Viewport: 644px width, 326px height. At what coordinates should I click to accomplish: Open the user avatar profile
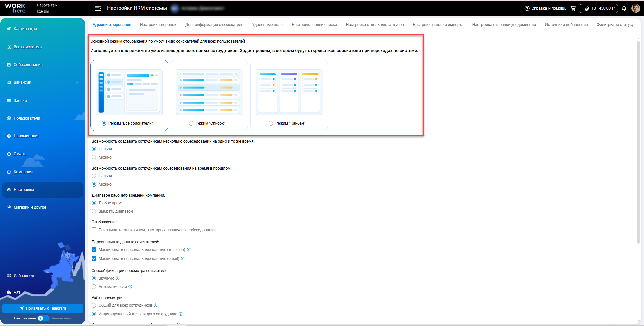(x=636, y=8)
